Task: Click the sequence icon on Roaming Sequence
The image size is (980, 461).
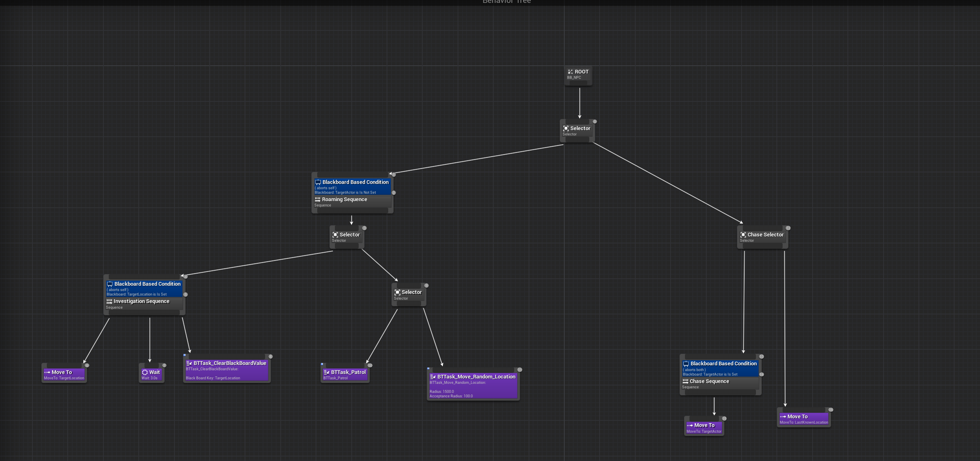Action: (x=318, y=199)
